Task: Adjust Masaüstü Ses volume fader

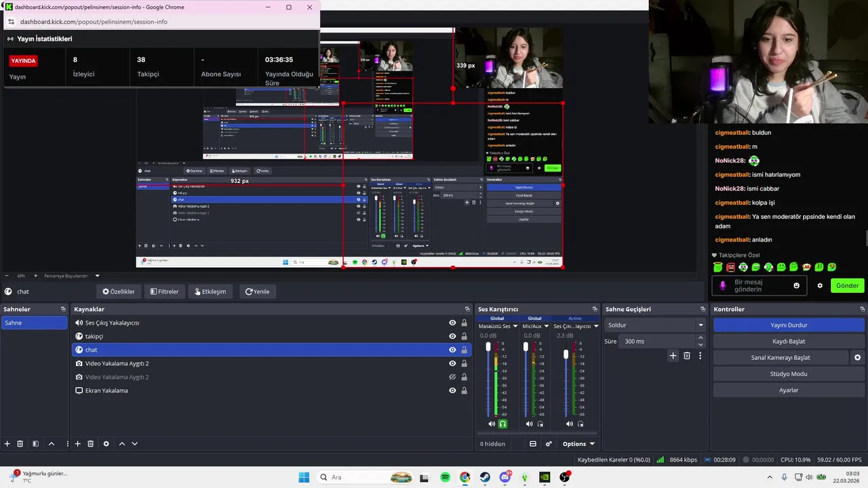Action: [x=488, y=346]
